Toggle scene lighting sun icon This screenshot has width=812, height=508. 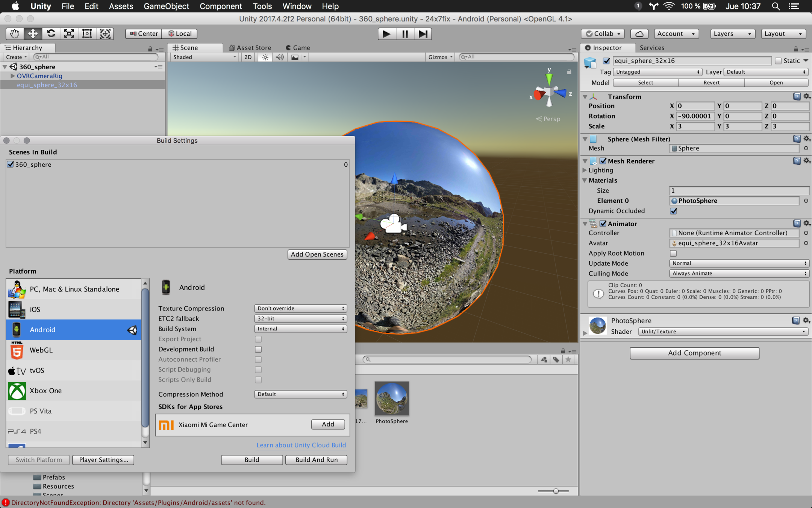click(265, 57)
